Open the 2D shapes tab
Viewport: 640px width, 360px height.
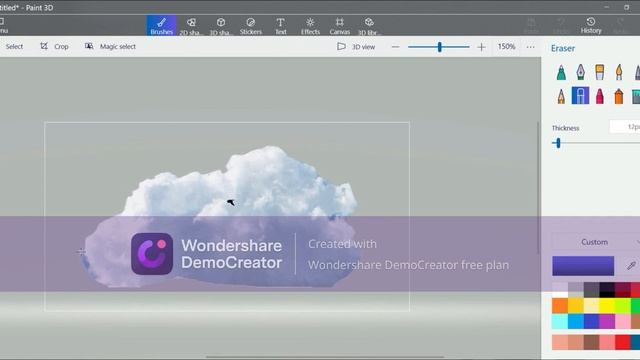(x=191, y=25)
